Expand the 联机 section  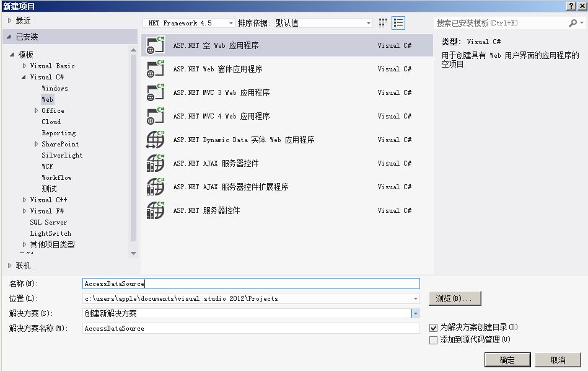(9, 266)
